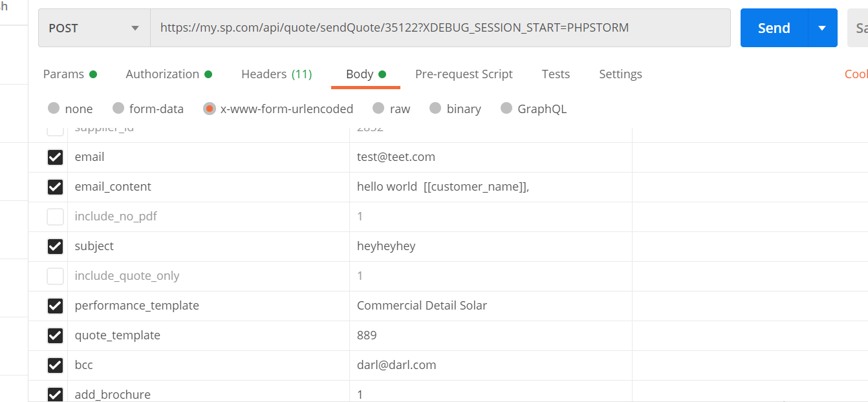Open the Authorization tab
Screen dimensions: 868x402
(162, 74)
